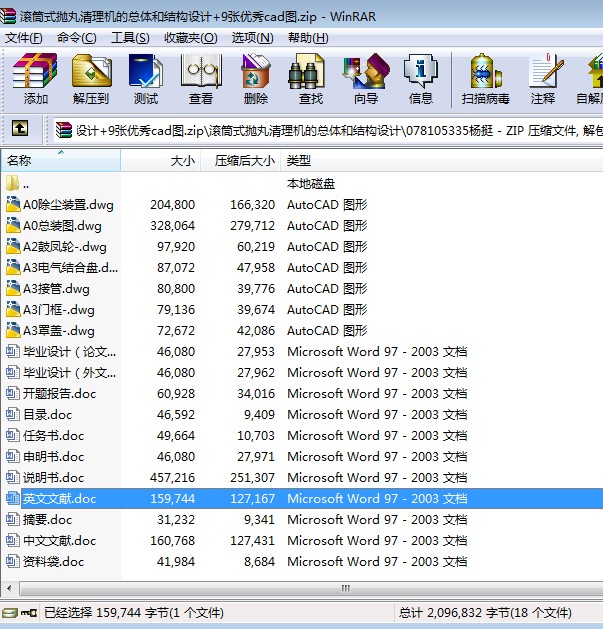Image resolution: width=603 pixels, height=629 pixels.
Task: Click the packed size value 127,431
Action: point(252,540)
